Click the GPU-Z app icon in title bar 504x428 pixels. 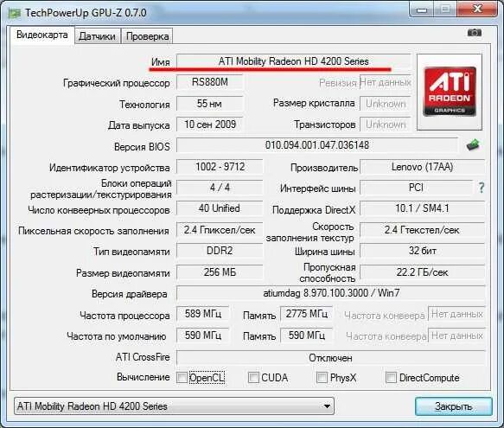pyautogui.click(x=14, y=14)
